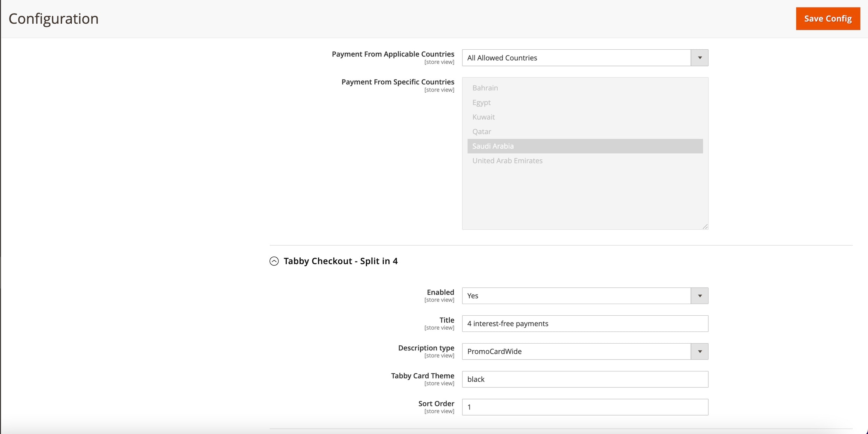Click the Title input field

585,324
